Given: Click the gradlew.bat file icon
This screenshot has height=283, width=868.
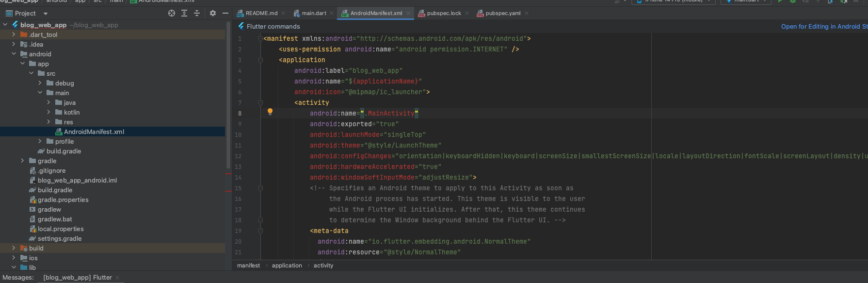Looking at the screenshot, I should [33, 219].
